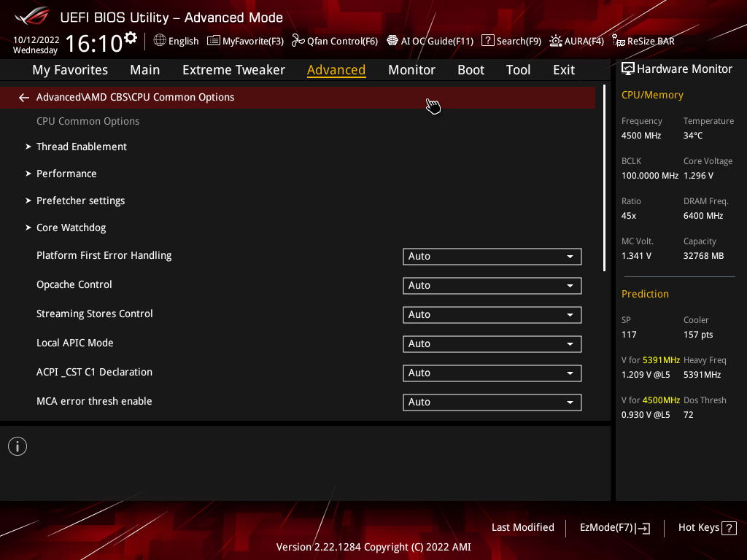Click the back arrow to AMD CBS
This screenshot has height=560, width=747.
(24, 98)
